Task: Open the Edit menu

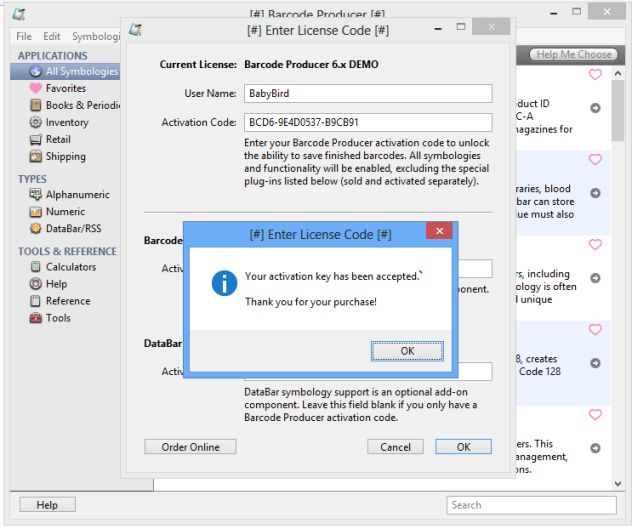Action: pos(52,36)
